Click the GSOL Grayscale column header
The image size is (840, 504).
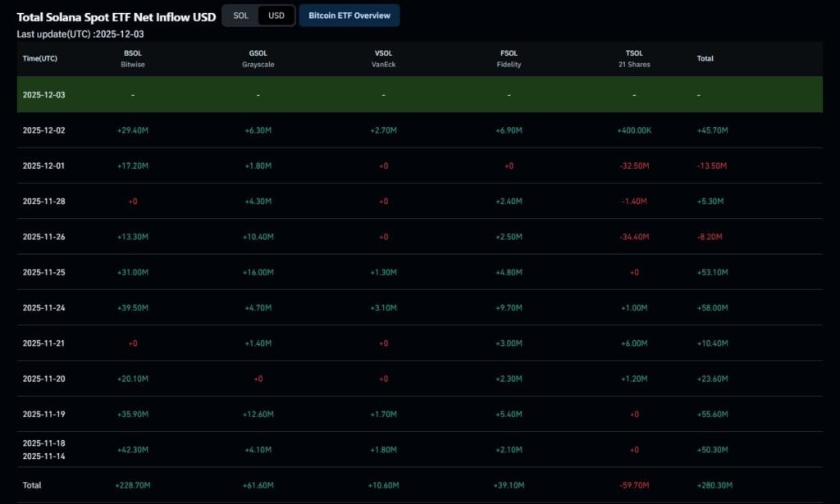tap(258, 59)
